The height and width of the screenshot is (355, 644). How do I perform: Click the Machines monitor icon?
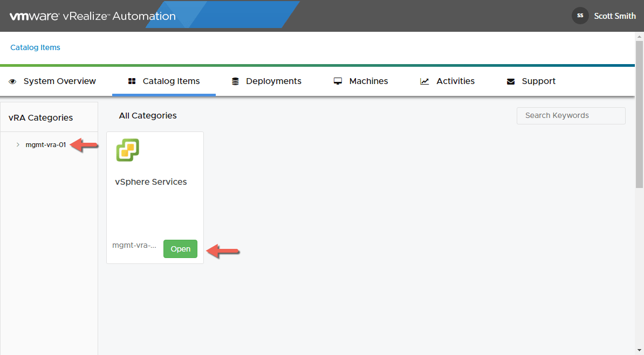[338, 81]
